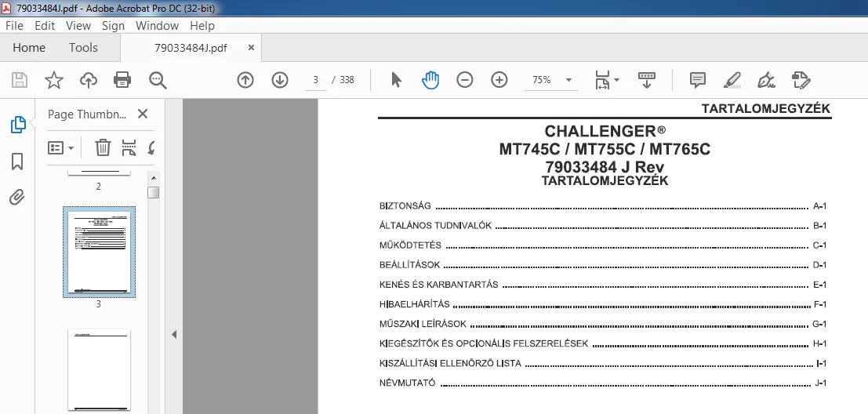Switch to the Home tab
Viewport: 868px width, 414px height.
click(x=29, y=48)
